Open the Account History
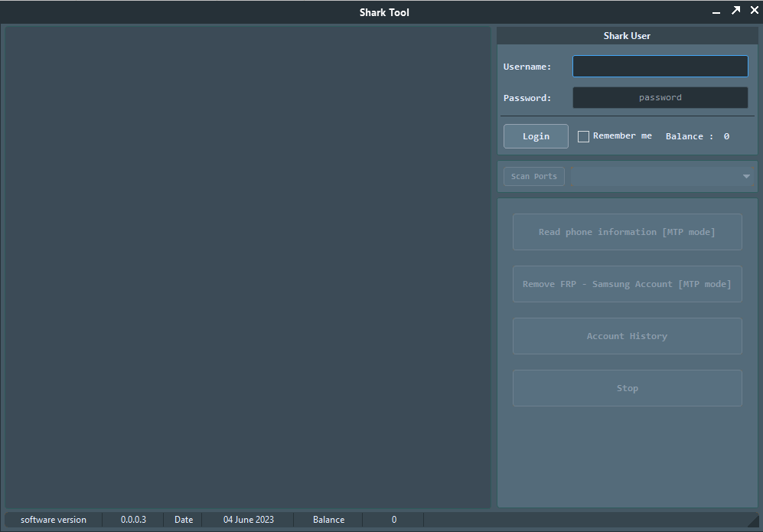This screenshot has height=532, width=763. 627,335
